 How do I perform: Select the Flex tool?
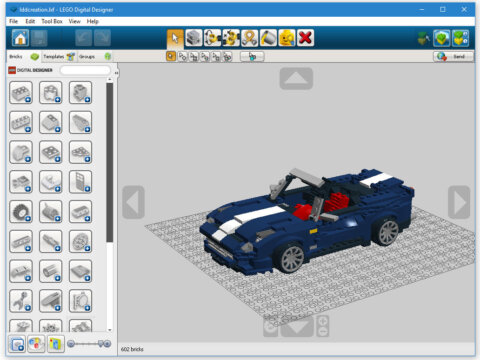click(x=250, y=38)
